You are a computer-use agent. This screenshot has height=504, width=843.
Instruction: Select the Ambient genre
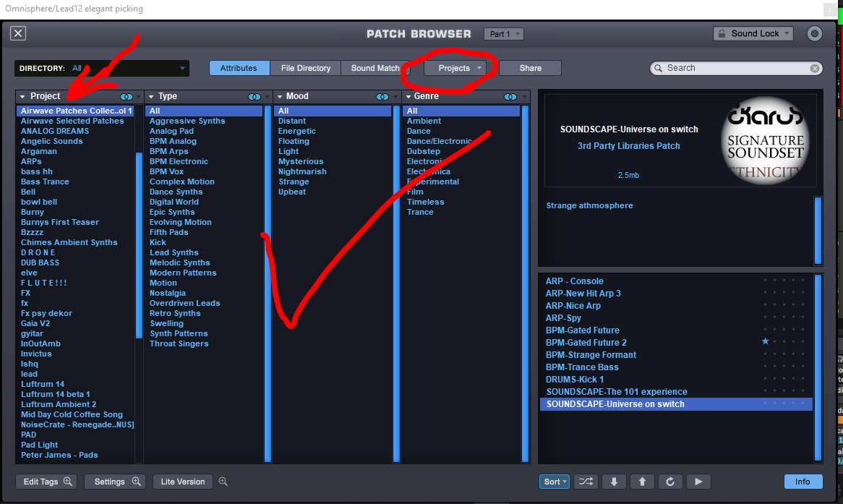point(424,121)
